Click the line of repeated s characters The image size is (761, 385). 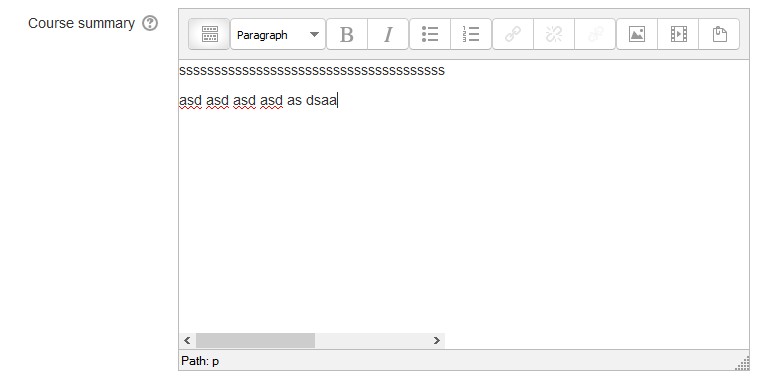point(312,71)
